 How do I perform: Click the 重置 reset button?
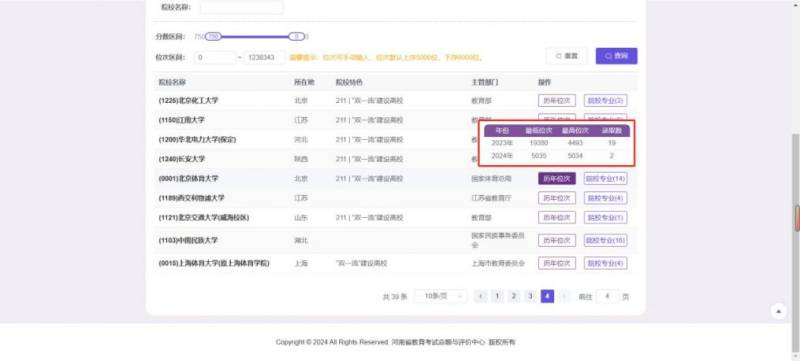[566, 56]
